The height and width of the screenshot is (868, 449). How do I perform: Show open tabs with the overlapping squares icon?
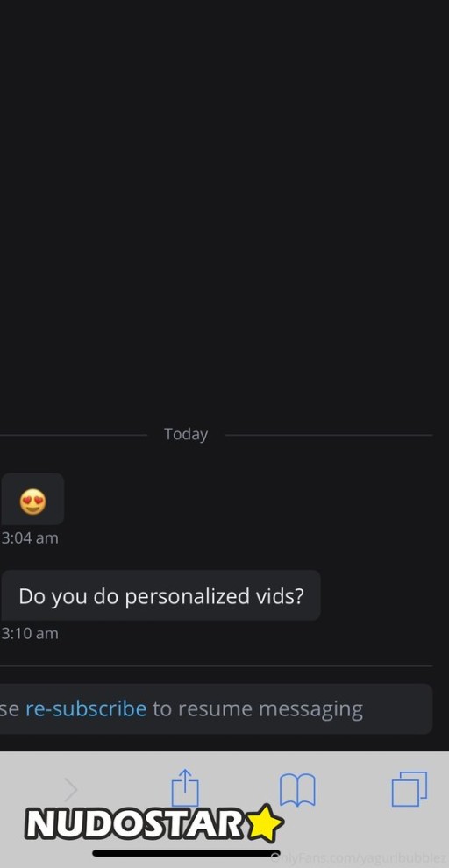pos(410,789)
